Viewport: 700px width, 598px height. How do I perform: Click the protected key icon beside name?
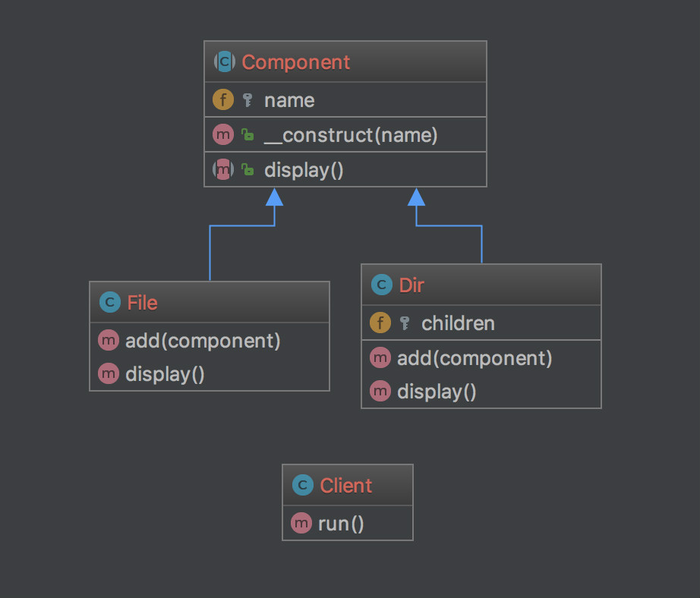click(247, 100)
